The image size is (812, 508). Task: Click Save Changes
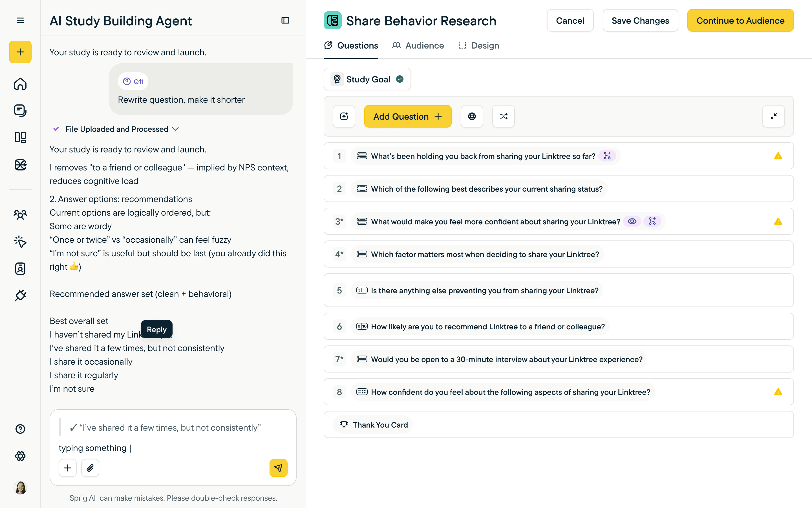pyautogui.click(x=640, y=21)
